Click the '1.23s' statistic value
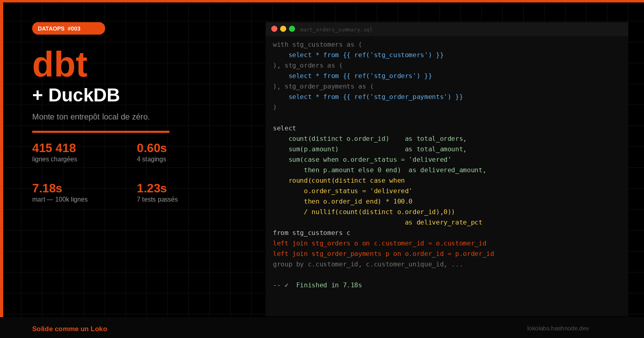644x338 pixels. point(152,188)
